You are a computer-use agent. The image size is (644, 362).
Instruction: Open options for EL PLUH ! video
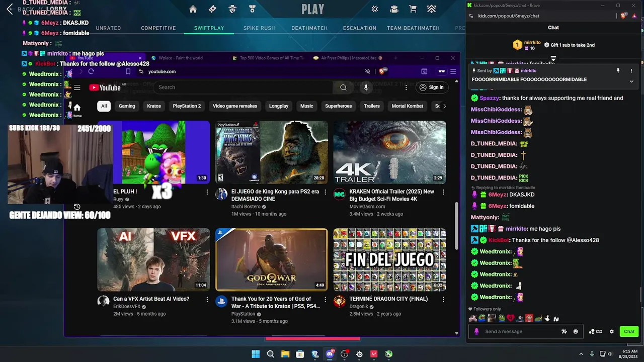(207, 192)
